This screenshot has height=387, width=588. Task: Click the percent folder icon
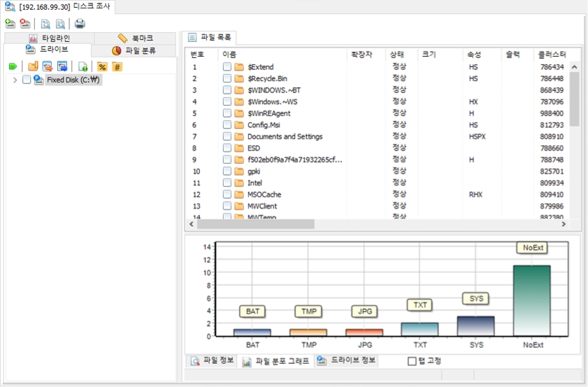pos(102,66)
